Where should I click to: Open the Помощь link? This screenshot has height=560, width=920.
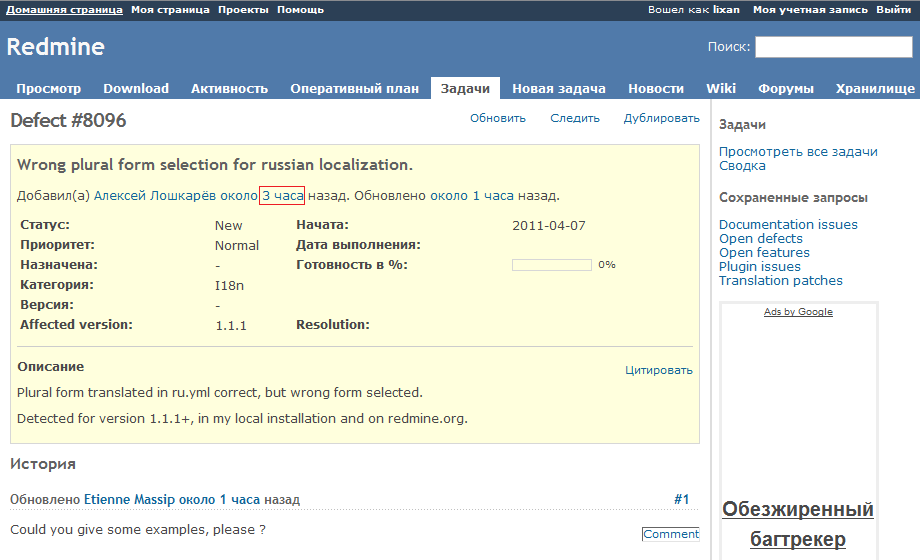tap(300, 10)
